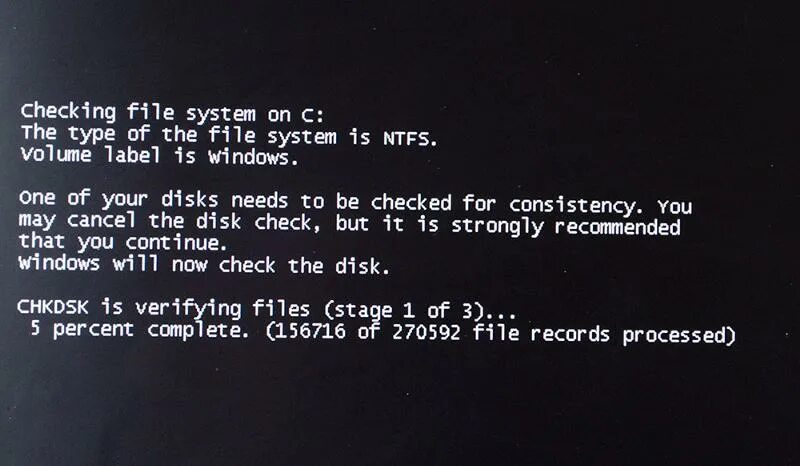The width and height of the screenshot is (800, 466).
Task: Click the '270592' total records number
Action: click(x=427, y=333)
